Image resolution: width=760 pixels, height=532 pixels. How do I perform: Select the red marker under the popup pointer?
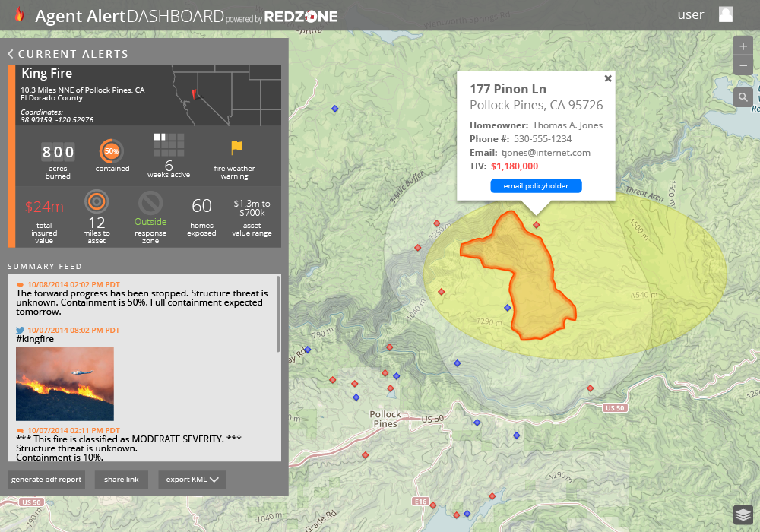coord(536,225)
